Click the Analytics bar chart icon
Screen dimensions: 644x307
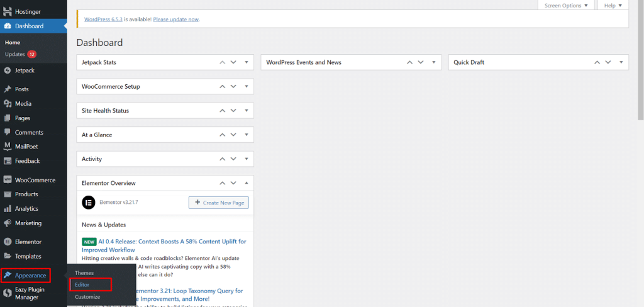click(x=8, y=209)
